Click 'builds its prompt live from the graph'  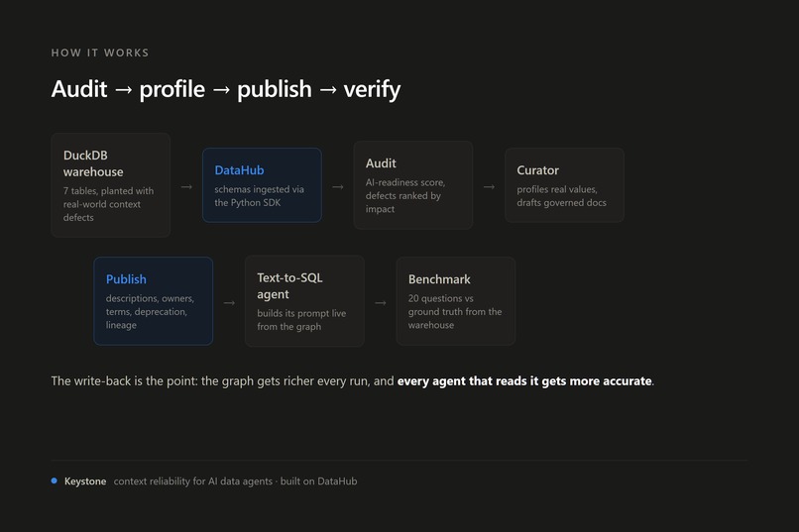301,320
